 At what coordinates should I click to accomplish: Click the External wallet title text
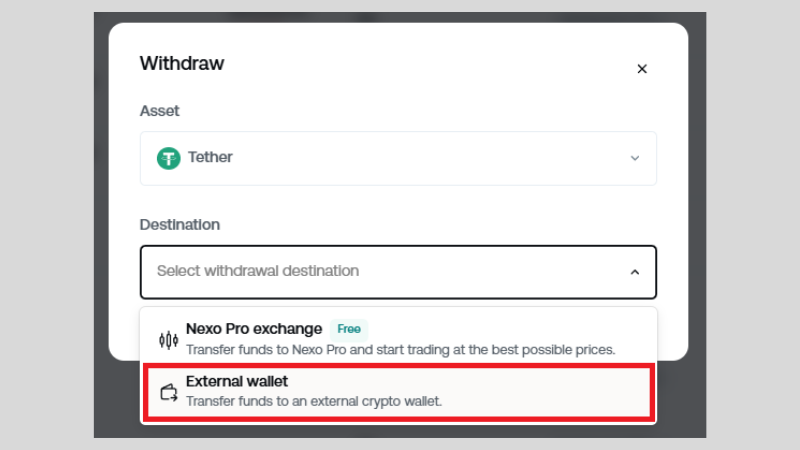(237, 382)
